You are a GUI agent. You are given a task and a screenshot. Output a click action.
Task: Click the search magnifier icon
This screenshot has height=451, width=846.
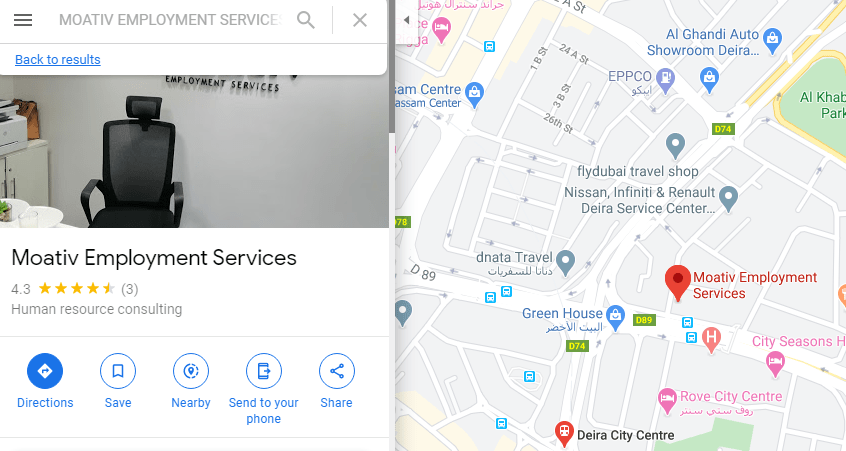click(x=306, y=20)
